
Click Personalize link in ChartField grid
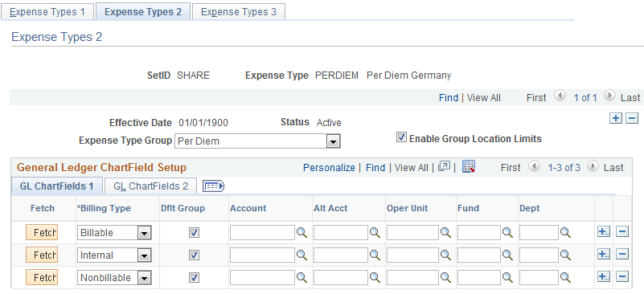click(329, 168)
